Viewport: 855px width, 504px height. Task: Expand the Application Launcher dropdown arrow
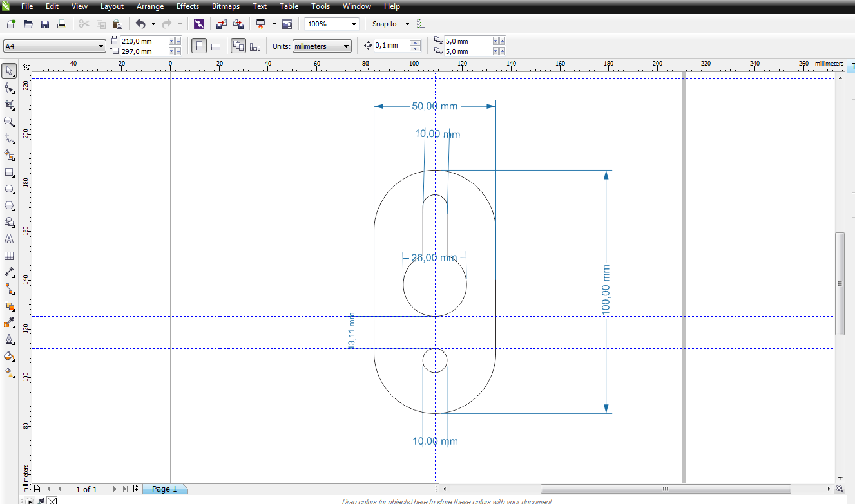274,24
